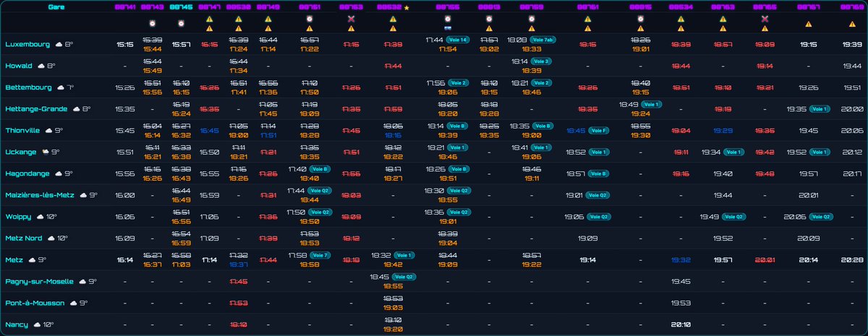Click the 'Voie 7' badge in Metz row
The height and width of the screenshot is (336, 868).
pos(319,255)
